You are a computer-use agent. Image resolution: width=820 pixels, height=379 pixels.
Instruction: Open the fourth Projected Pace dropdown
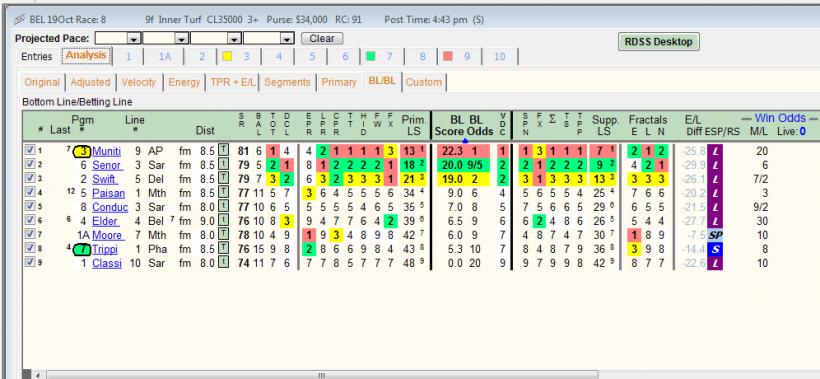pos(287,39)
